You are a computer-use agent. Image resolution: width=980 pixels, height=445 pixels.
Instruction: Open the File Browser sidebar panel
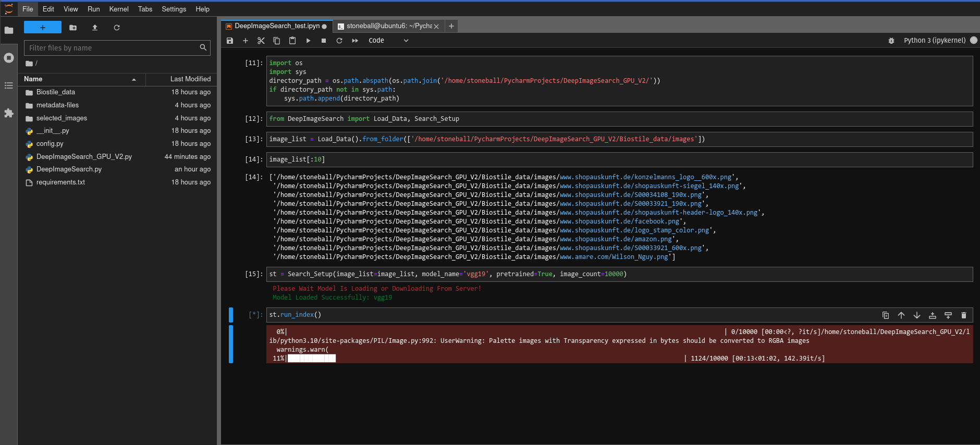(9, 30)
